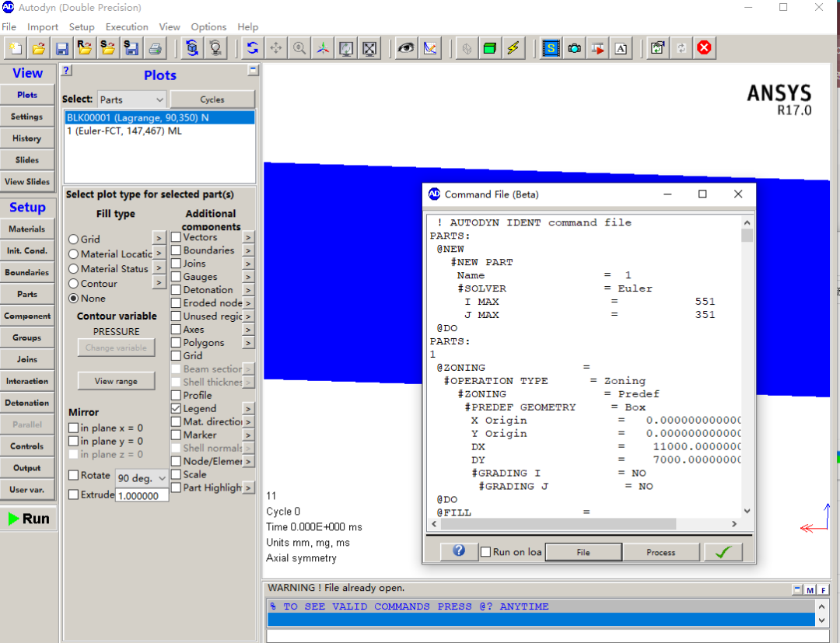Expand Material Status options arrow
The height and width of the screenshot is (643, 840).
(x=159, y=267)
